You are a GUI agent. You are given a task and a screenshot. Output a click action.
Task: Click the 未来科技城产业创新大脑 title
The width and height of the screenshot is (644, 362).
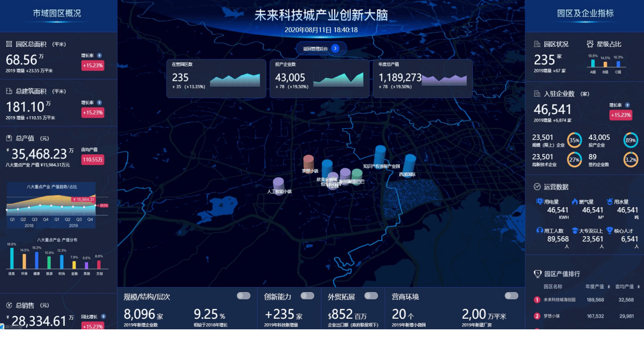[321, 15]
